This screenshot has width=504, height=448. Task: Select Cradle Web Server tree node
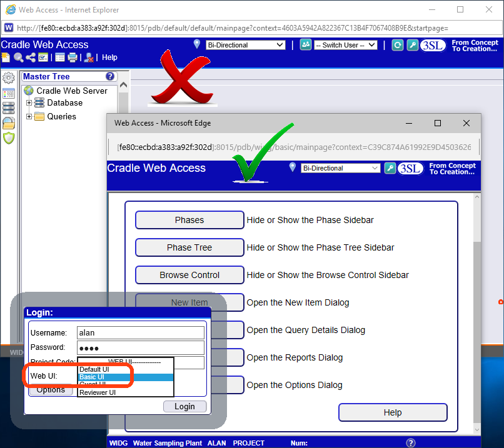pyautogui.click(x=72, y=91)
